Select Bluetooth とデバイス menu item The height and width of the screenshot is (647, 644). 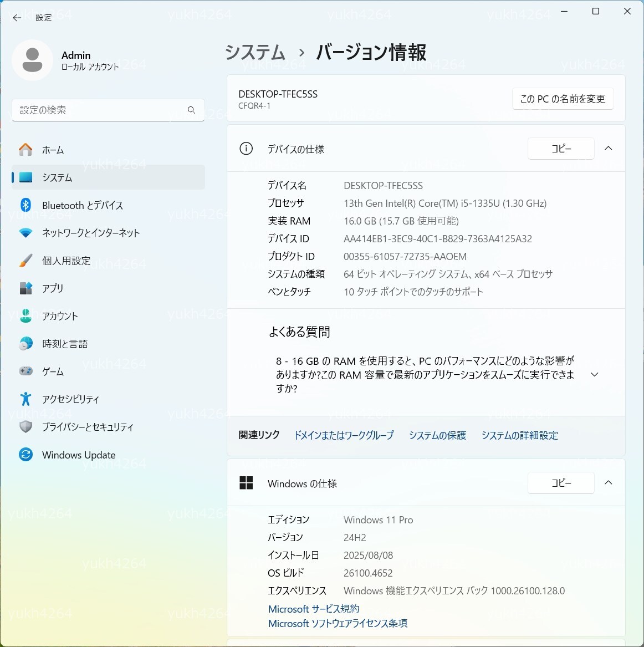tap(108, 205)
